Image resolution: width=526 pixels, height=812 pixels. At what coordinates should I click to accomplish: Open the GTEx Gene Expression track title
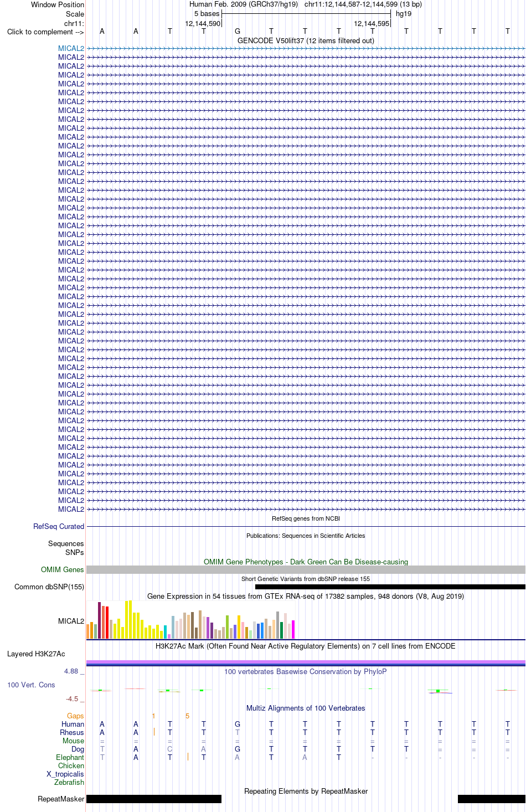point(306,596)
